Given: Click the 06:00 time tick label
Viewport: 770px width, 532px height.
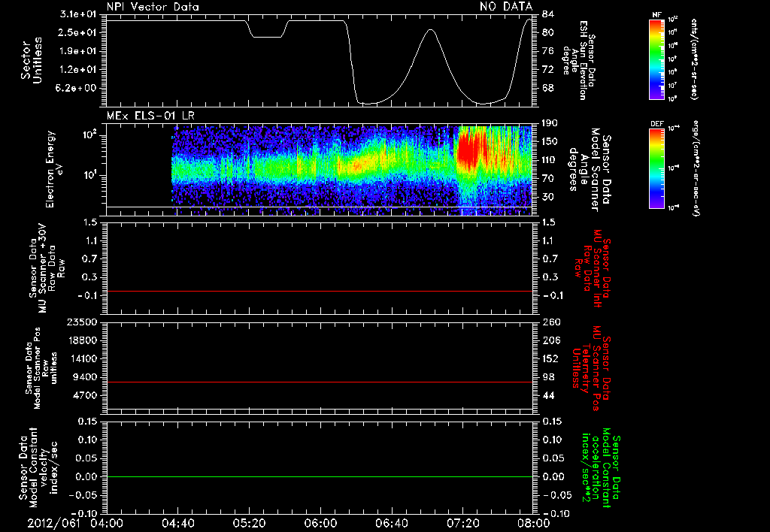Looking at the screenshot, I should point(320,523).
